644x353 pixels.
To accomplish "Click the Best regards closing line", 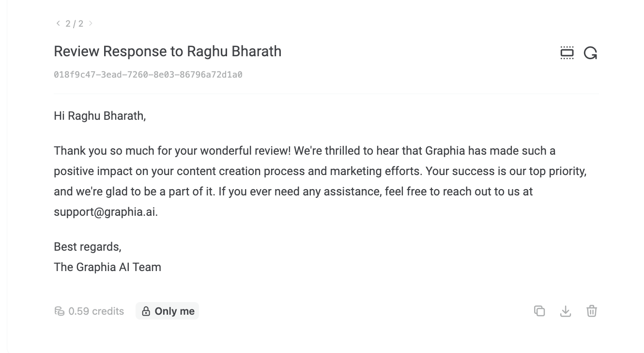I will coord(87,247).
